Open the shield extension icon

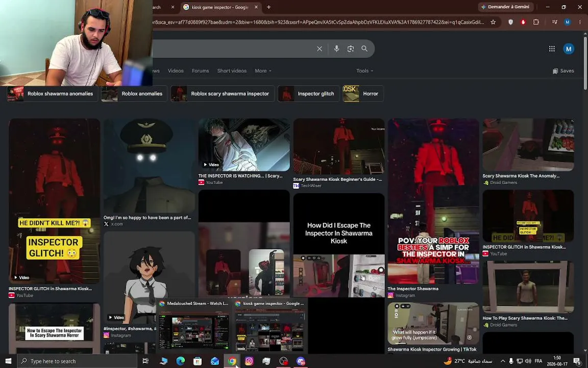point(511,22)
